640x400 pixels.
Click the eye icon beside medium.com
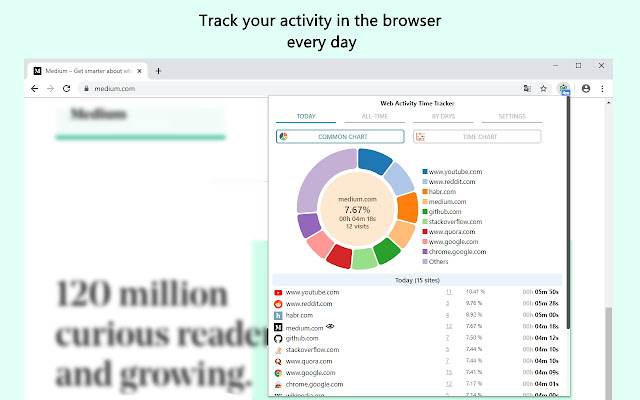click(330, 326)
